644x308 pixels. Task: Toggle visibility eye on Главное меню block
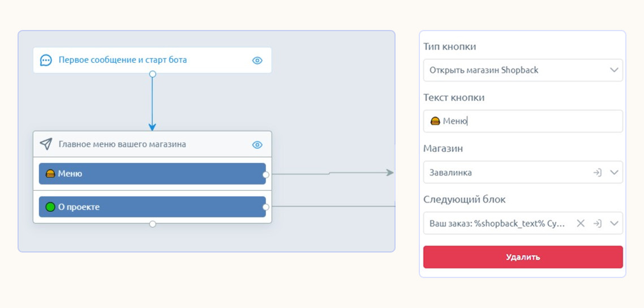coord(257,145)
